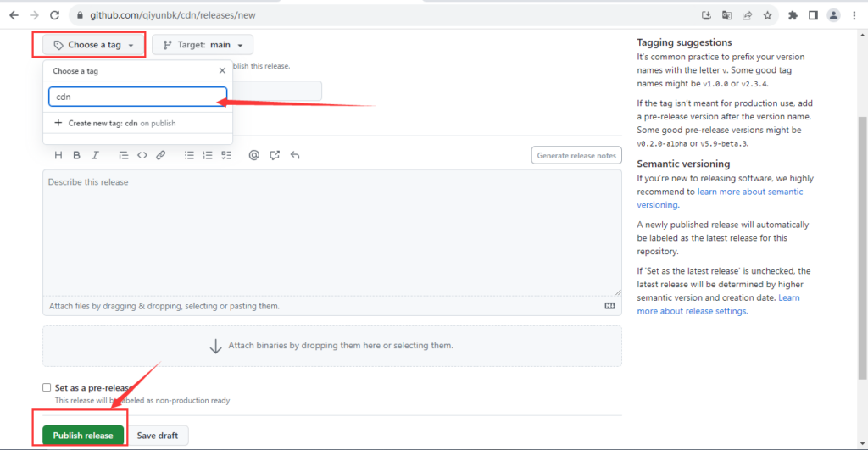Screen dimensions: 868x450
Task: Insert a quote with the quote icon
Action: tap(124, 156)
